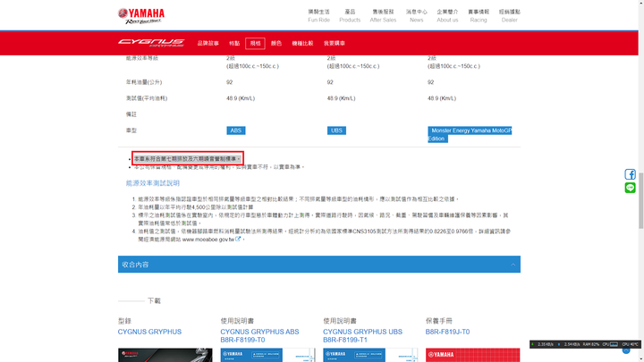Viewport: 644px width, 362px height.
Task: Click the 48.9 (Km/L) value in ABS column
Action: [241, 98]
